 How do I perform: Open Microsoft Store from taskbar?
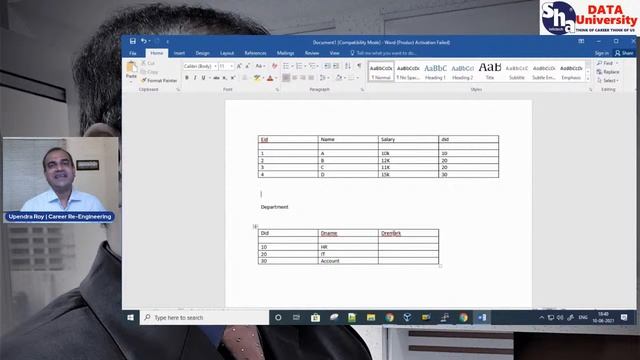pos(315,317)
